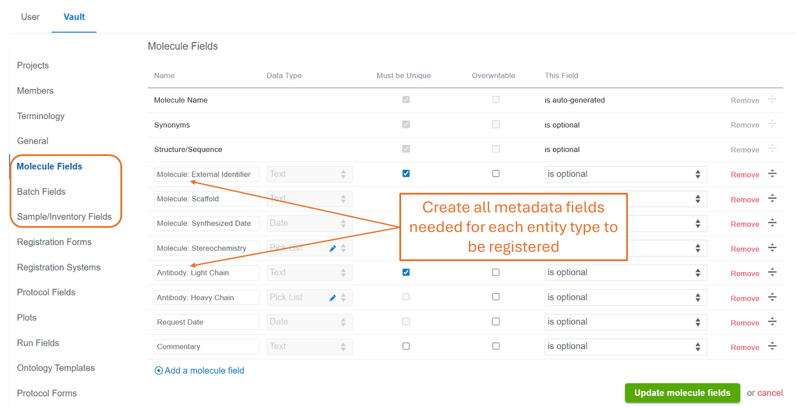Screen dimensions: 800x407
Task: Grab reorder handle for Molecule: External Identifier row
Action: [772, 174]
